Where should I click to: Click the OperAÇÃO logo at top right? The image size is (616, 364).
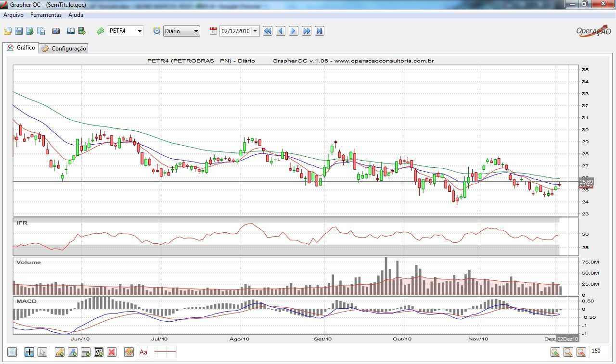[x=593, y=31]
